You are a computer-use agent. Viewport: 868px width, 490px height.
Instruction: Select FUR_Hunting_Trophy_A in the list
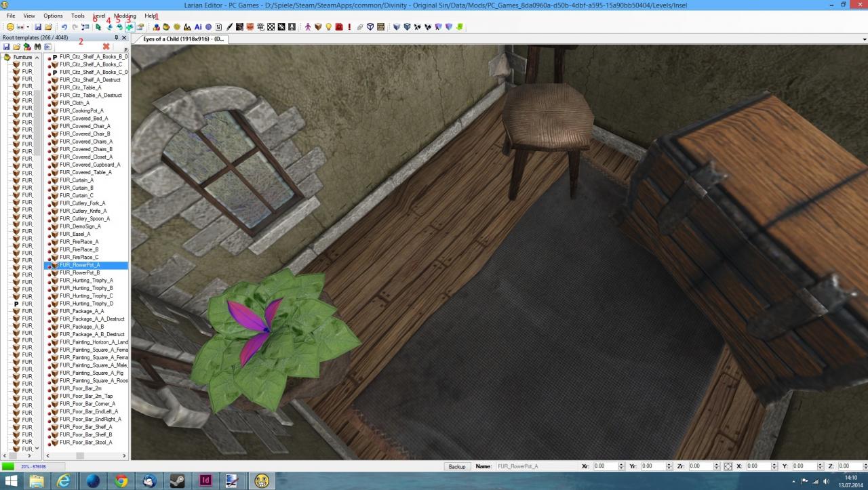pos(86,281)
